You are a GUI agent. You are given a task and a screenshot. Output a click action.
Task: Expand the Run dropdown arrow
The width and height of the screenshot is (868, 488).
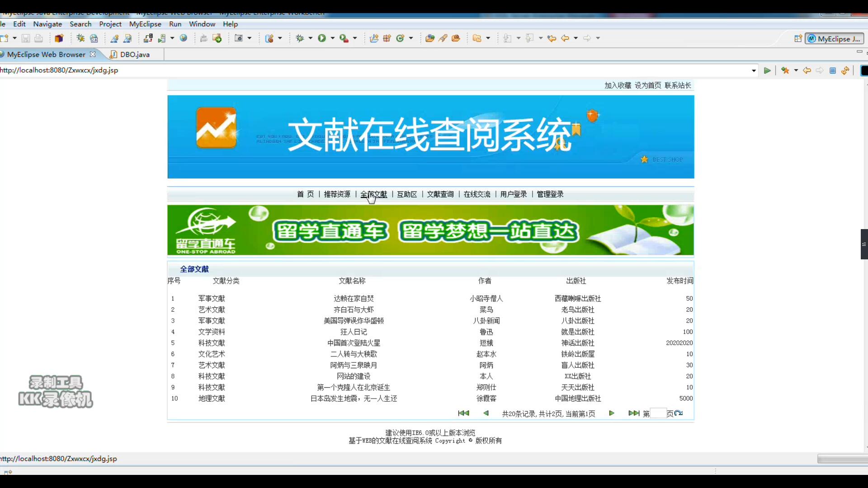pos(332,38)
